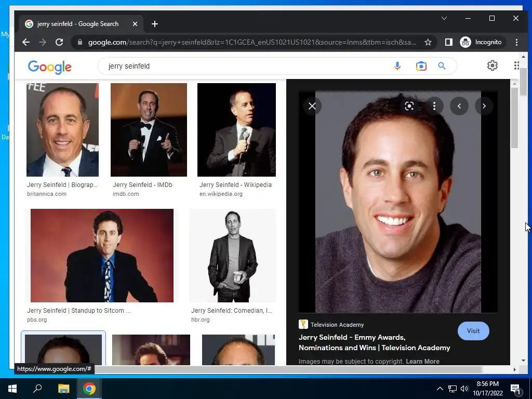This screenshot has width=532, height=399.
Task: Click the browser forward arrow
Action: pyautogui.click(x=43, y=42)
